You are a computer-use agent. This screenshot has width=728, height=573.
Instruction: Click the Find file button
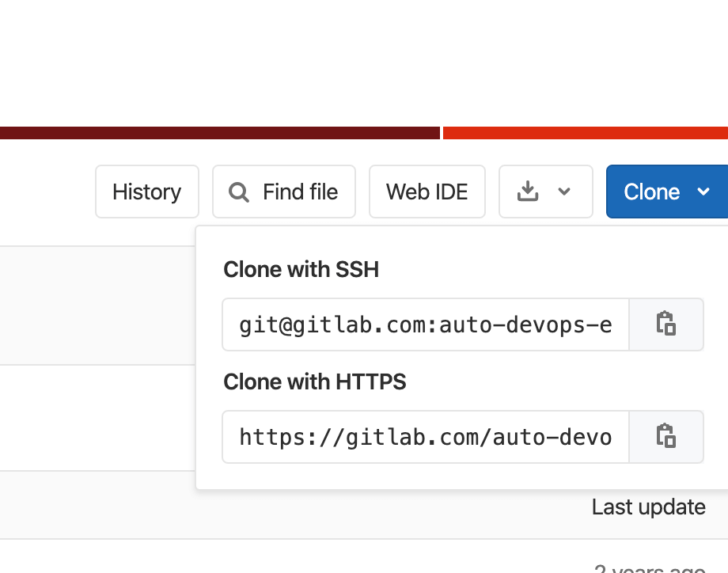pyautogui.click(x=283, y=192)
